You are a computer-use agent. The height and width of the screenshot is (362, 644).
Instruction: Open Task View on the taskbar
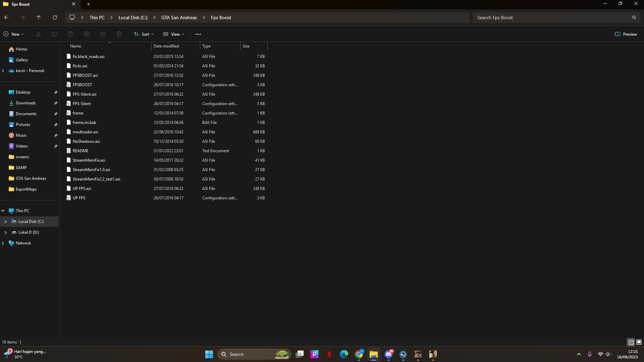(300, 354)
